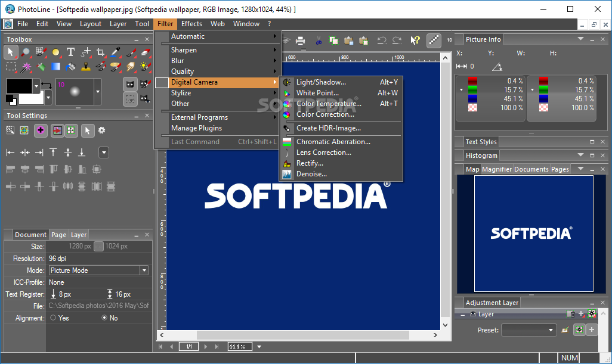Click the horizontal scrollbar under the canvas

click(302, 335)
